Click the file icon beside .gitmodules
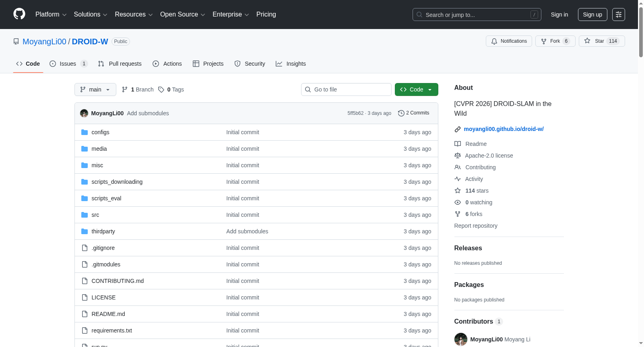The width and height of the screenshot is (644, 347). click(85, 264)
